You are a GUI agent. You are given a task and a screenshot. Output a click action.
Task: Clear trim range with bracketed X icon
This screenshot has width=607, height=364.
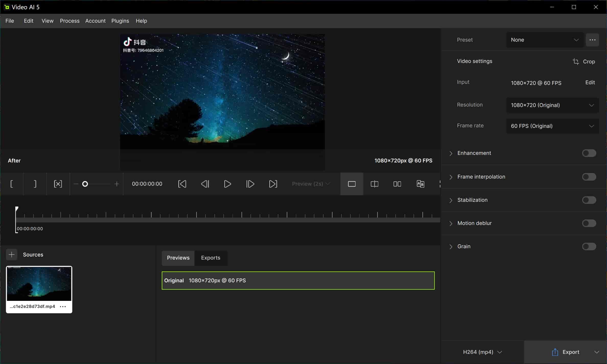pyautogui.click(x=58, y=184)
